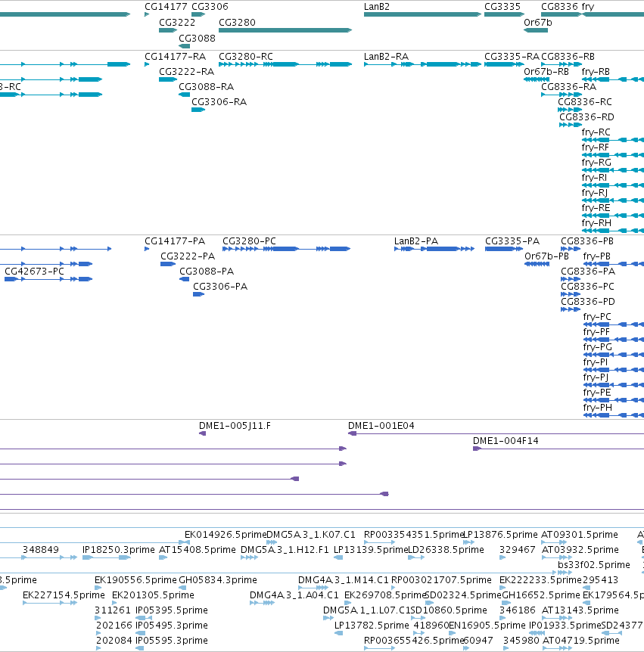
Task: Click EST LP13876.5prime label
Action: click(500, 534)
